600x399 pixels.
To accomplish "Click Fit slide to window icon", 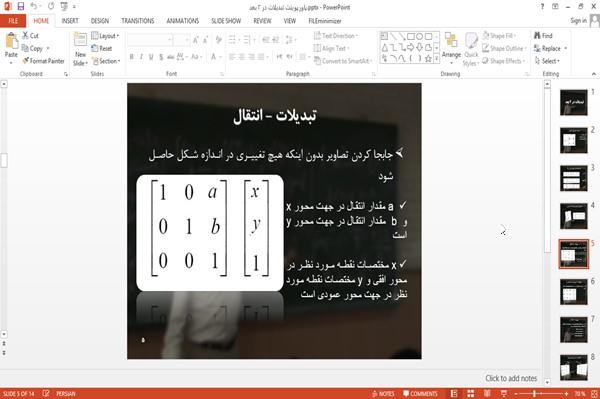I will click(x=594, y=394).
